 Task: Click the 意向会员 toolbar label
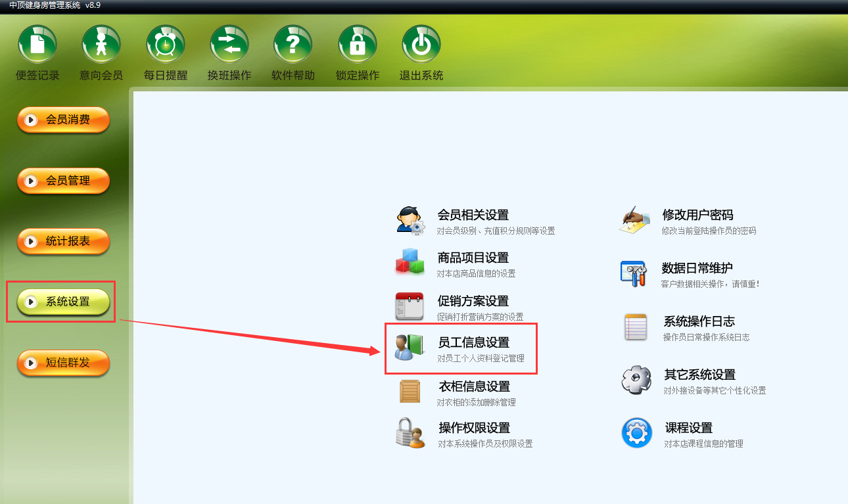pyautogui.click(x=101, y=76)
